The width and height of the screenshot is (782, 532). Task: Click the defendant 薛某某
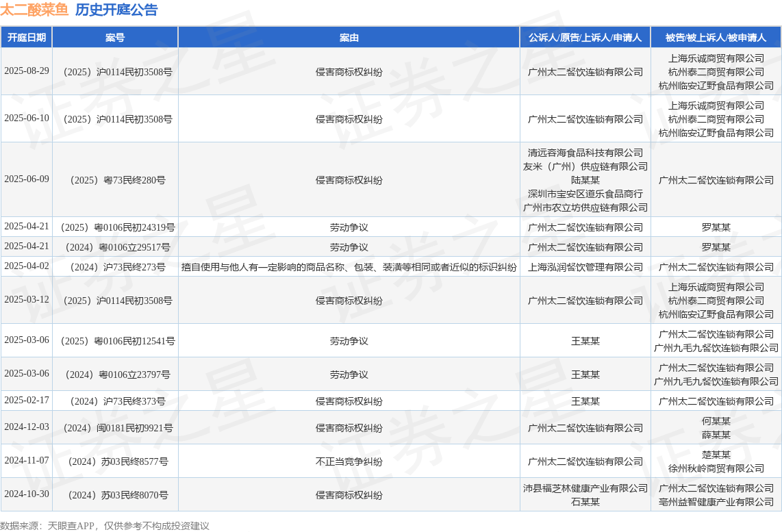coord(716,435)
